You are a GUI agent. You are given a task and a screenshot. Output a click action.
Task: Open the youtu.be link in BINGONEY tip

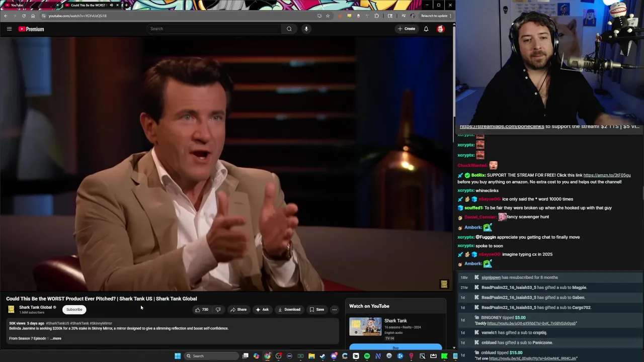531,323
